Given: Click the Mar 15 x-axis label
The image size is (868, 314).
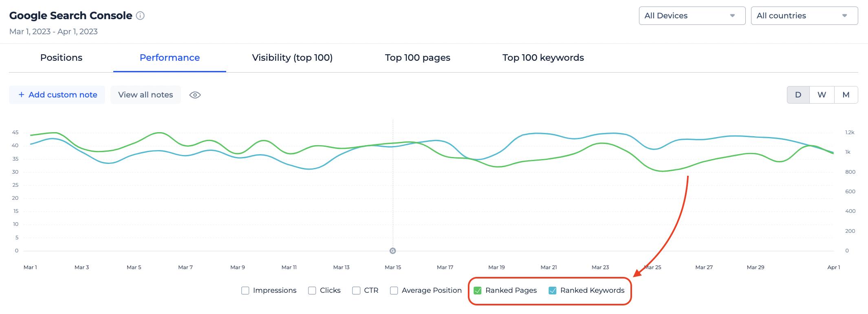Looking at the screenshot, I should (x=393, y=267).
